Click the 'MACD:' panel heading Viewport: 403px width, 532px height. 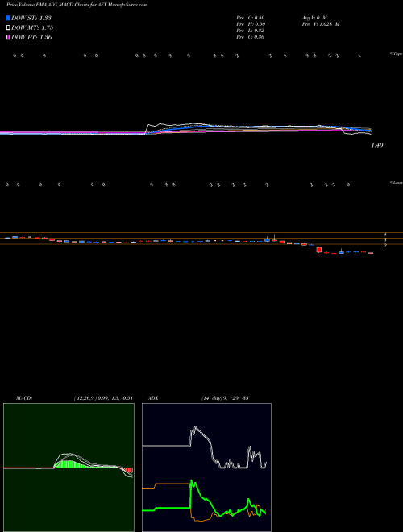pyautogui.click(x=24, y=398)
